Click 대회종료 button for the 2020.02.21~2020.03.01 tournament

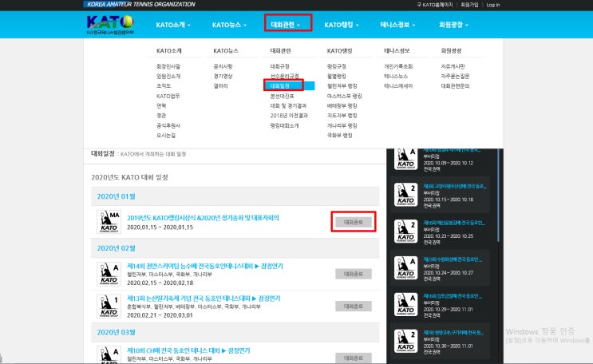click(354, 306)
